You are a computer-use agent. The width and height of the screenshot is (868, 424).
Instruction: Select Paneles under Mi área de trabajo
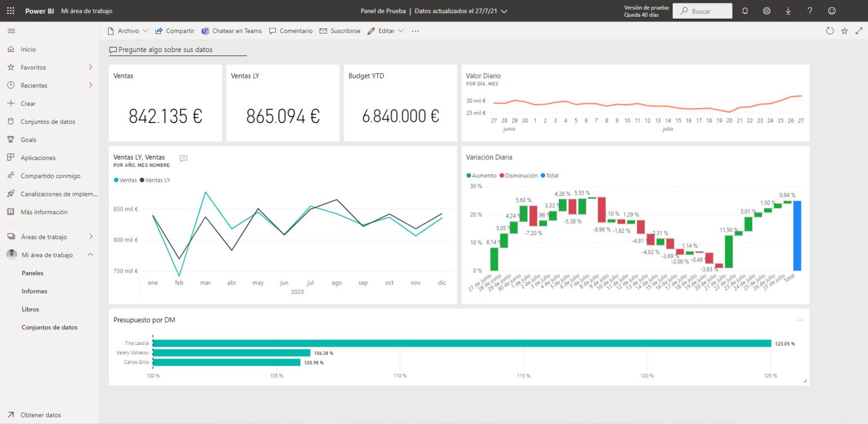[32, 273]
